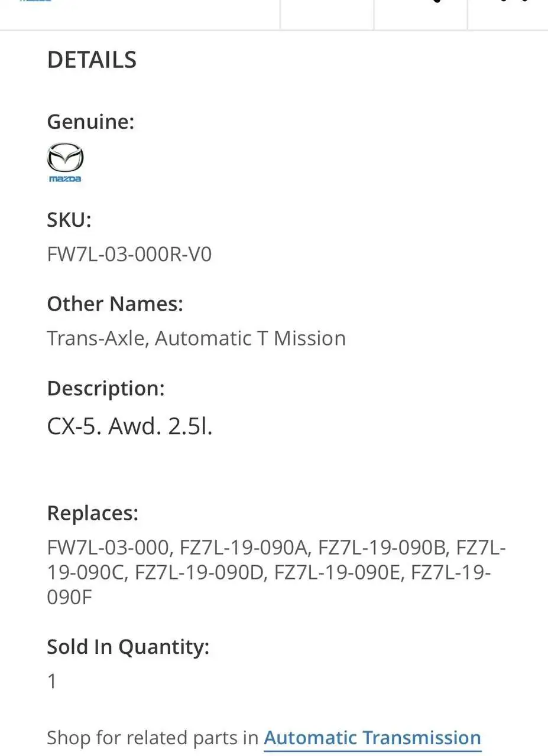The image size is (548, 756).
Task: Open the Automatic Transmission related parts link
Action: 372,738
